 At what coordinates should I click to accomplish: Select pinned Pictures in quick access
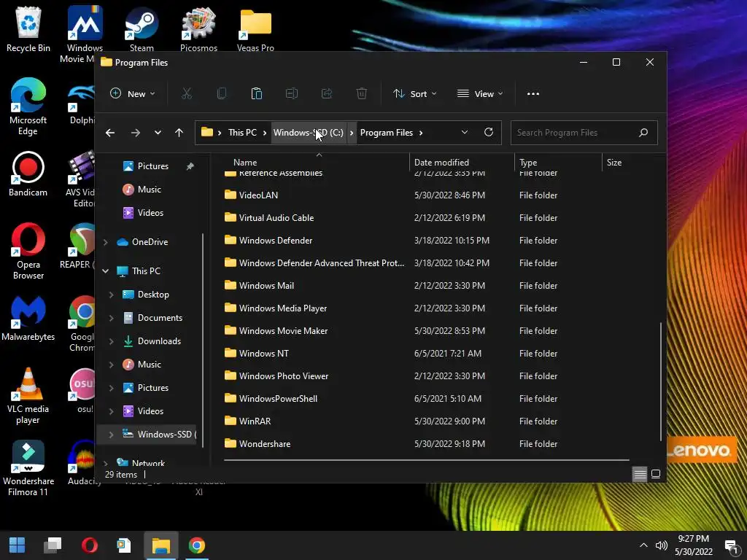click(x=153, y=166)
